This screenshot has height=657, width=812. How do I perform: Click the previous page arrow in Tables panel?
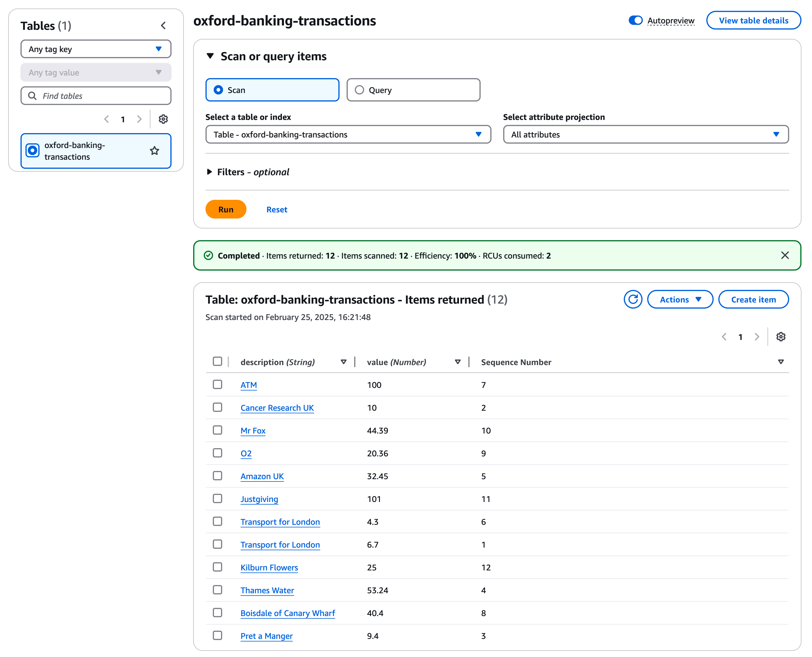(x=107, y=119)
